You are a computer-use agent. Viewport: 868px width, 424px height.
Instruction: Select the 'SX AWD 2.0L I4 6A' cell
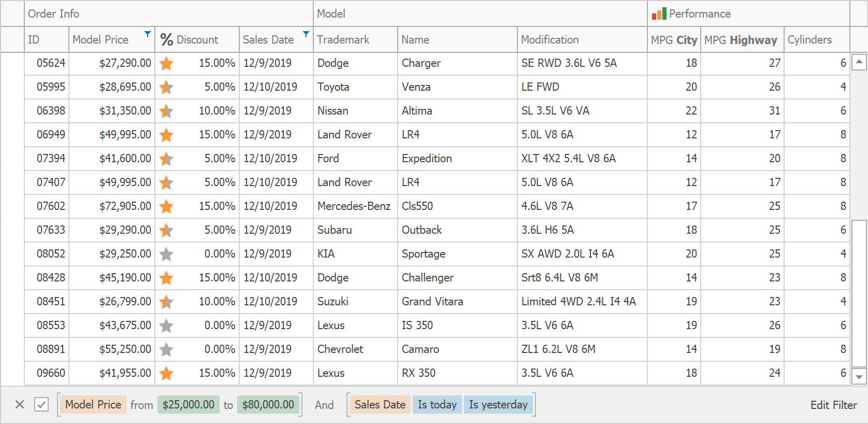(582, 254)
